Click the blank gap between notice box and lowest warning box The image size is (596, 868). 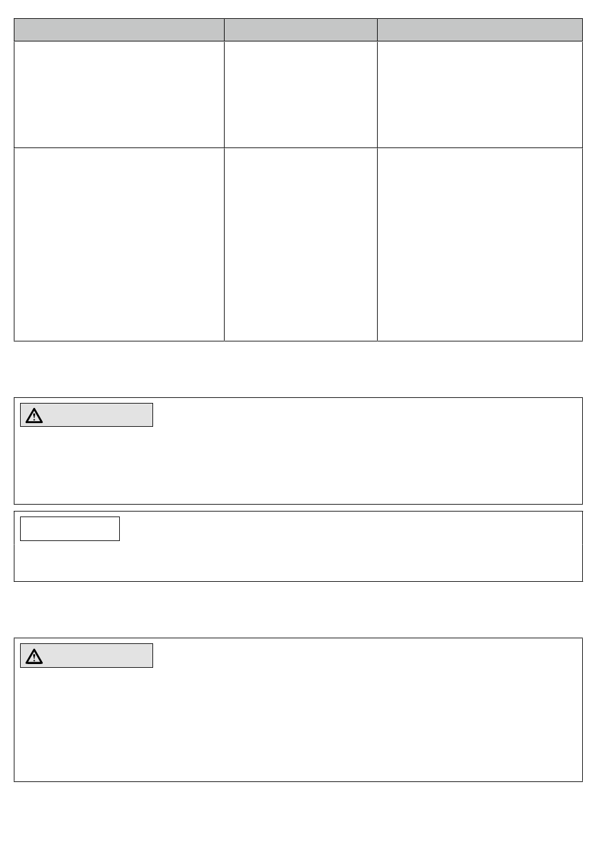click(x=298, y=609)
